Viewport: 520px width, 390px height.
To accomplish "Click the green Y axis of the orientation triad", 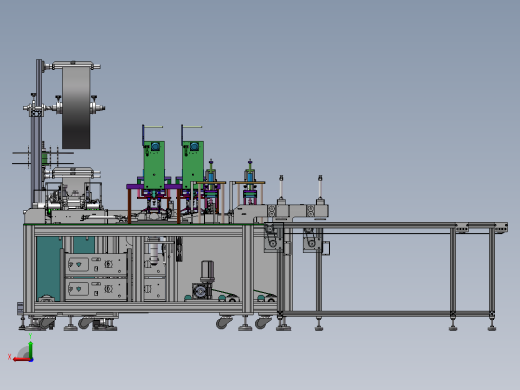I will (30, 349).
